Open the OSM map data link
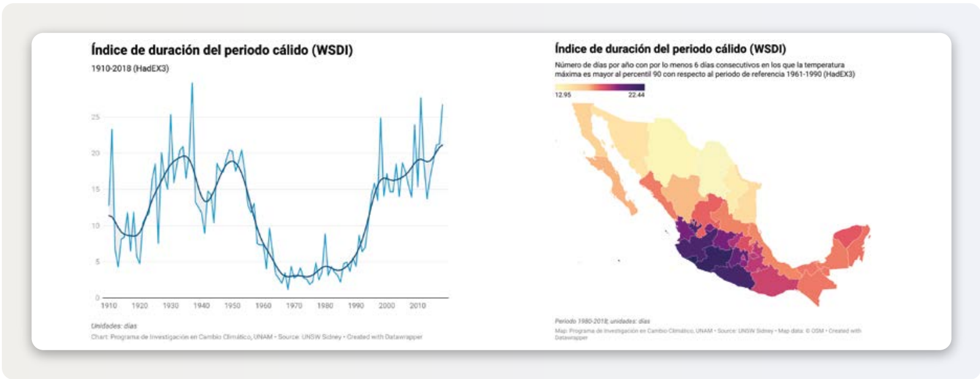 pyautogui.click(x=818, y=331)
